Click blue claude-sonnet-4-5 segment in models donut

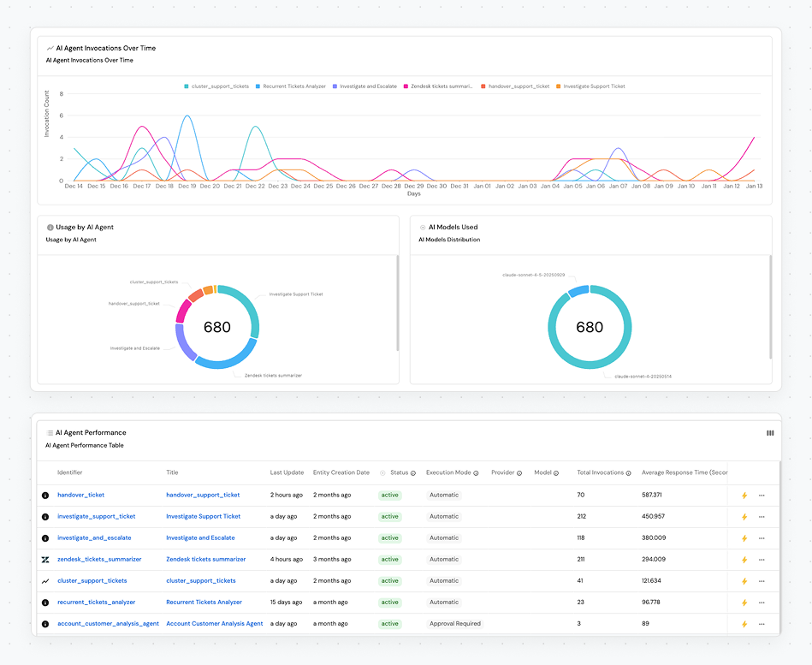[578, 291]
